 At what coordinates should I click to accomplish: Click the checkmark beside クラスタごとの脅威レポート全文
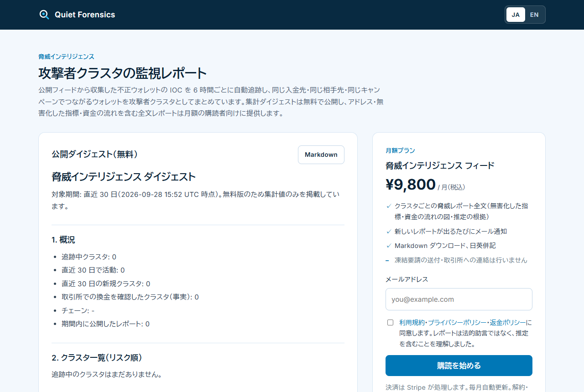click(389, 206)
